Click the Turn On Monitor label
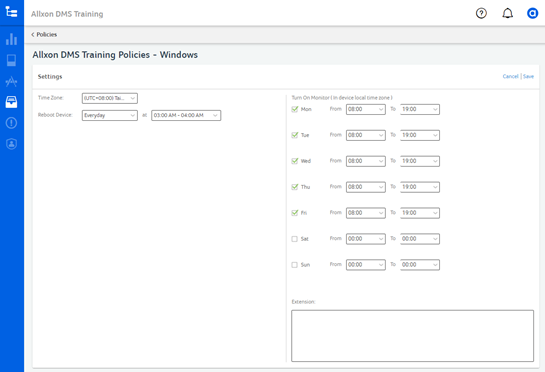This screenshot has width=545, height=372. pos(342,98)
